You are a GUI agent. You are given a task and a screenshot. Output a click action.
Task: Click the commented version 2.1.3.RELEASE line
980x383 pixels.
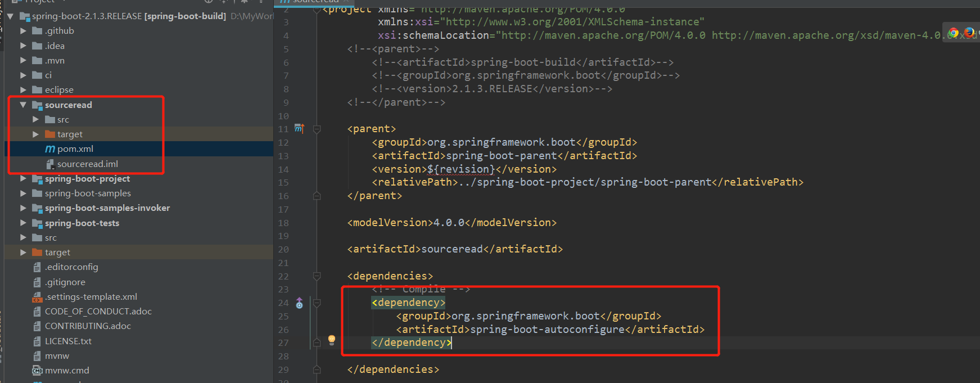click(x=492, y=89)
